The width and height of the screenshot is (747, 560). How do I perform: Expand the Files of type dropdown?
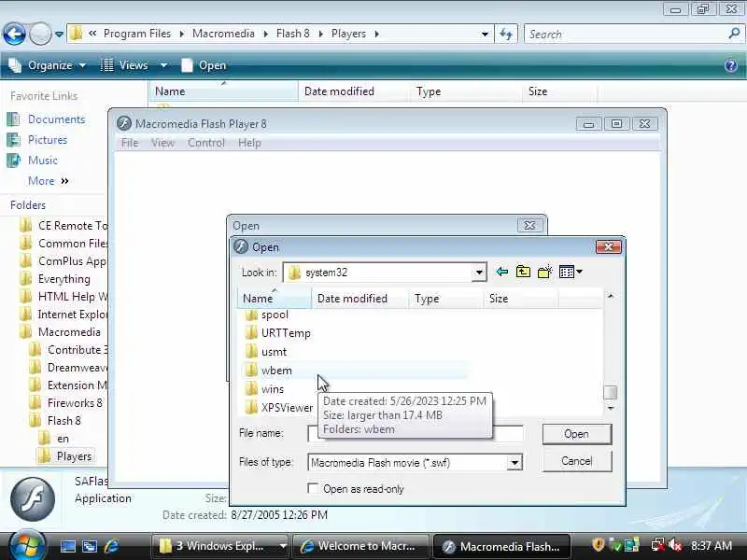[514, 462]
